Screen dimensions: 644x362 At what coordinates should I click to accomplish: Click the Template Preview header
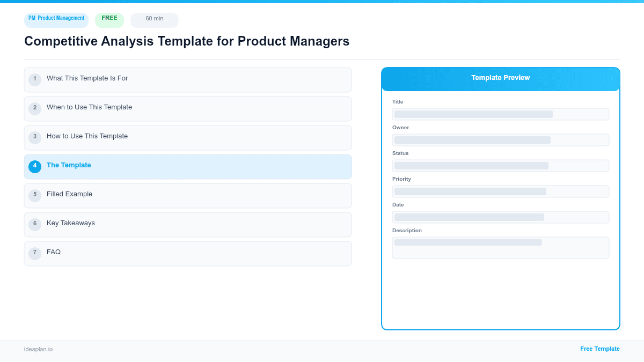(500, 78)
